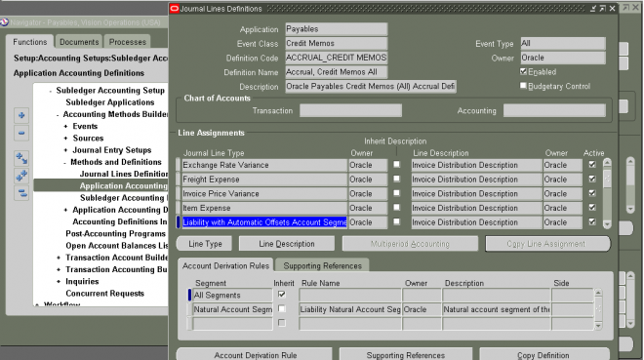The height and width of the screenshot is (360, 644).
Task: Collapse the Subledger Accounting Setup node
Action: (50, 91)
